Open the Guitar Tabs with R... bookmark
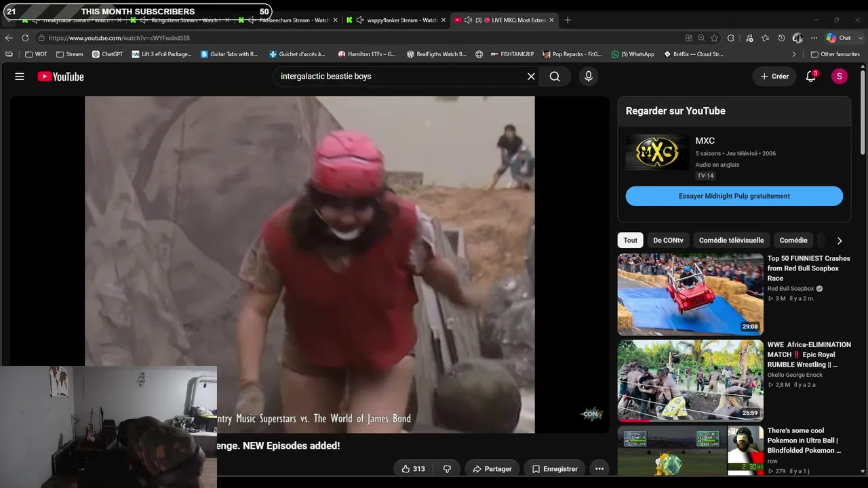The height and width of the screenshot is (488, 868). [229, 54]
